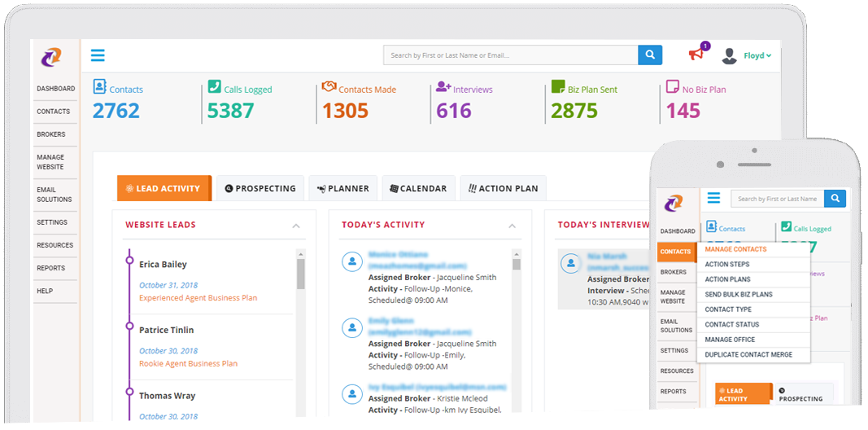The height and width of the screenshot is (430, 868).
Task: Click the Biz Plan Sent note icon
Action: 558,87
